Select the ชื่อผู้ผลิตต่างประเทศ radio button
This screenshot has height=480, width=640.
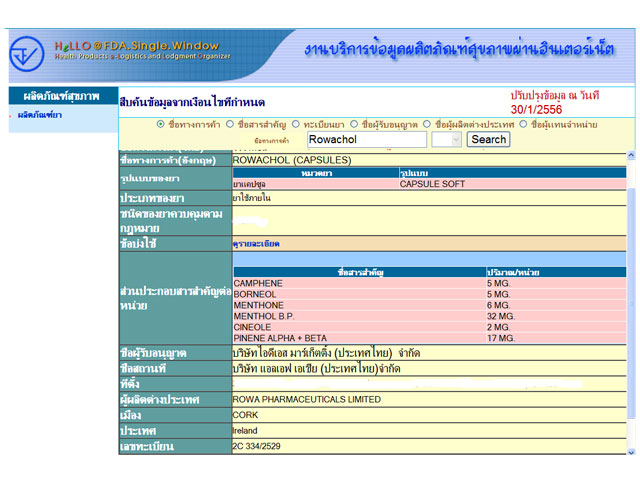pyautogui.click(x=427, y=124)
